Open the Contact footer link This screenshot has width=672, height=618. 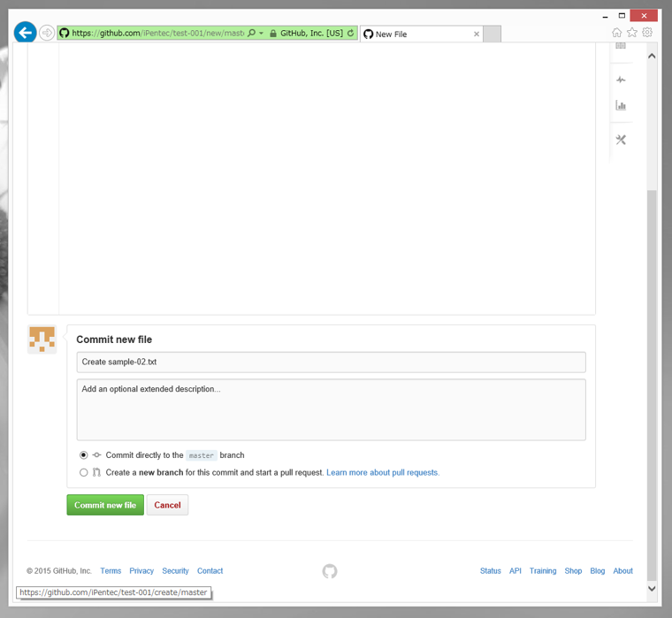pyautogui.click(x=210, y=571)
